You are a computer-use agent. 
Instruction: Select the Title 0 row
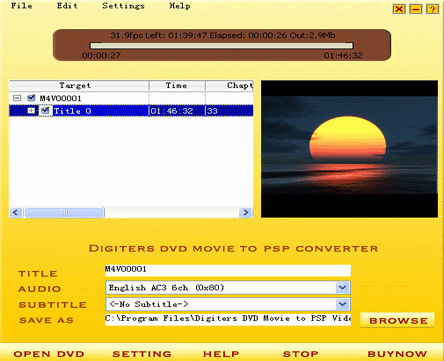131,111
